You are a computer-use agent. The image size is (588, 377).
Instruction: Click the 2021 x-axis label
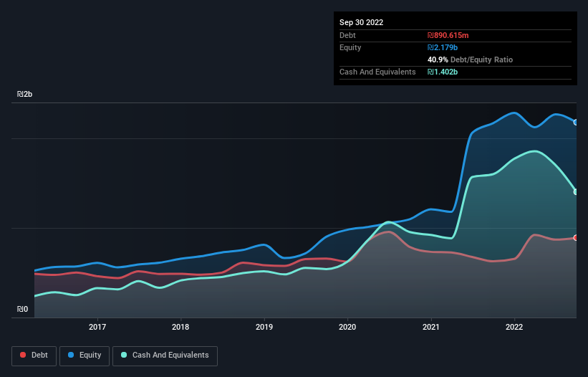431,327
